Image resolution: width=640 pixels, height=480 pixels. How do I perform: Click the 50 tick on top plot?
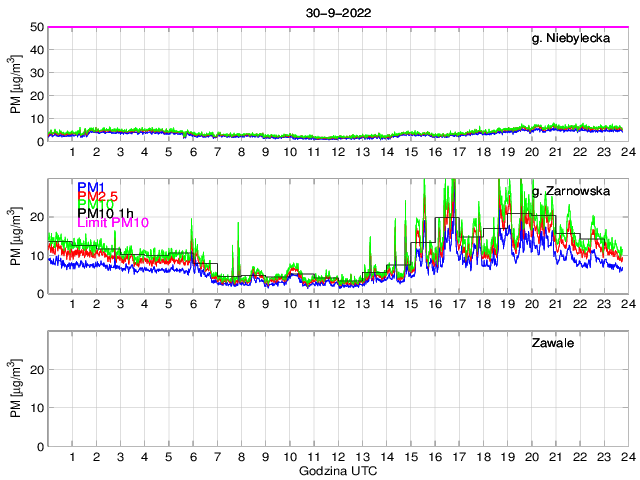pos(36,27)
